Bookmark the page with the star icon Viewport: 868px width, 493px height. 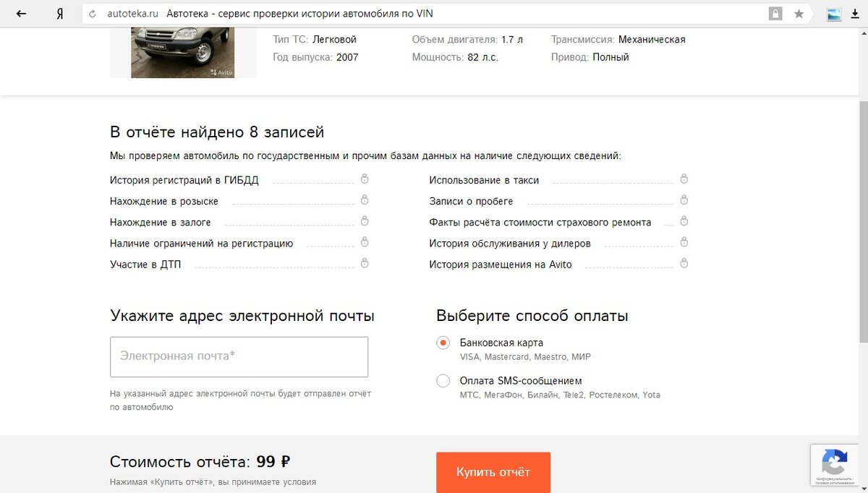click(x=799, y=14)
